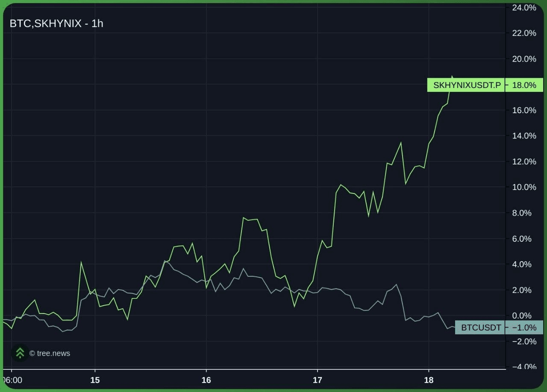547x392 pixels.
Task: Click the 6.0% label on the price axis
Action: [x=522, y=239]
